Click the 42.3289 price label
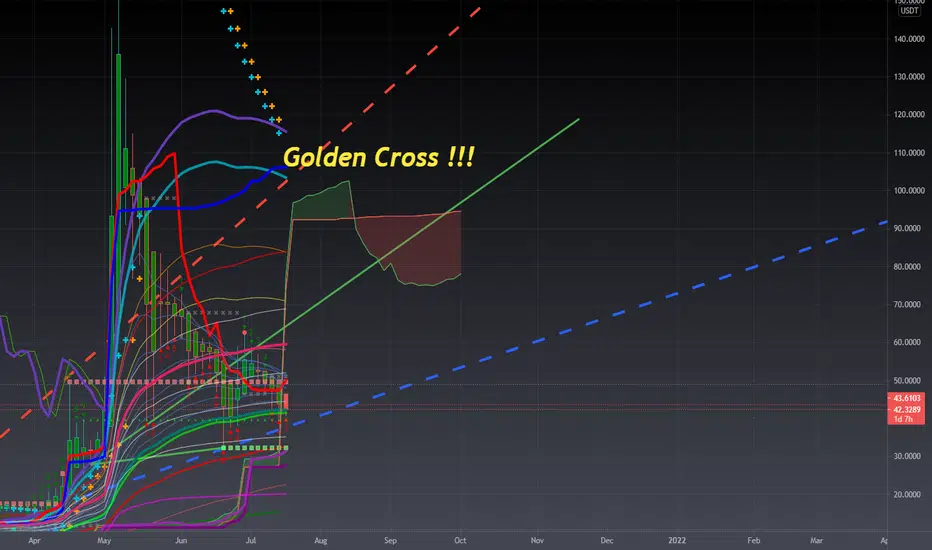Viewport: 932px width, 550px height. 906,409
